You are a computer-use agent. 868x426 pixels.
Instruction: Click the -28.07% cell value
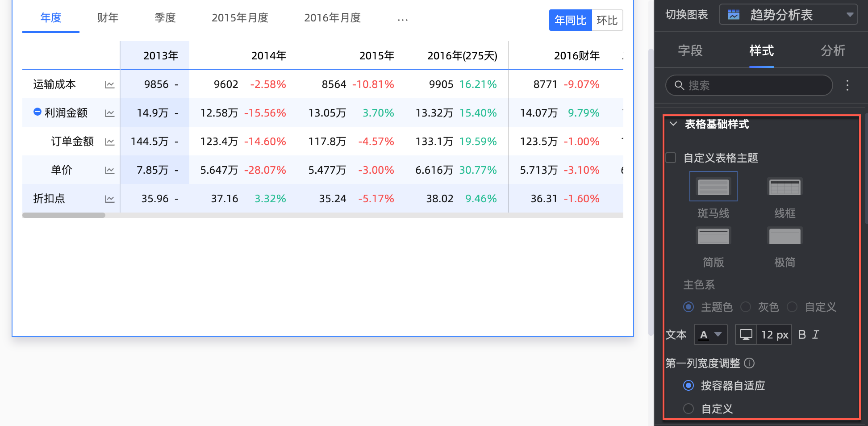(265, 170)
